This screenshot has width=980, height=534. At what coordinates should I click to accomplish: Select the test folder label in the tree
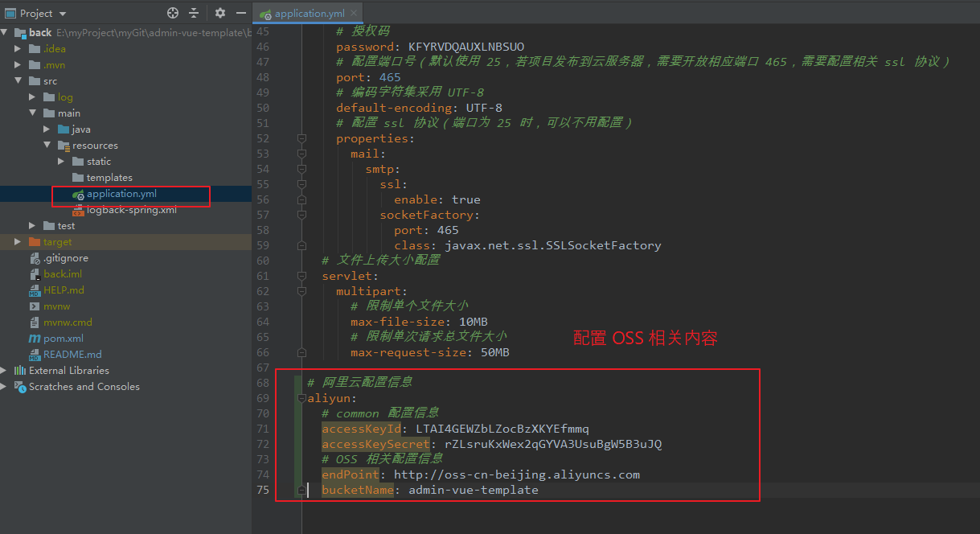[66, 226]
